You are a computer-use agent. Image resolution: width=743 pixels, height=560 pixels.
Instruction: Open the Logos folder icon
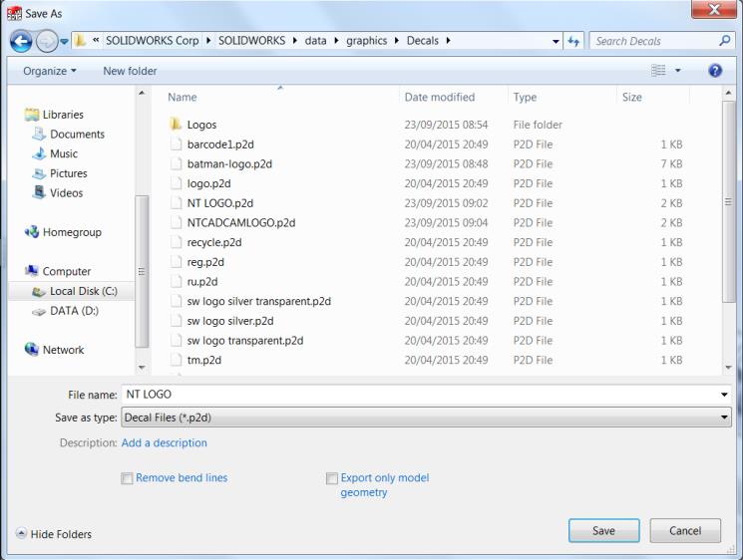pyautogui.click(x=177, y=125)
